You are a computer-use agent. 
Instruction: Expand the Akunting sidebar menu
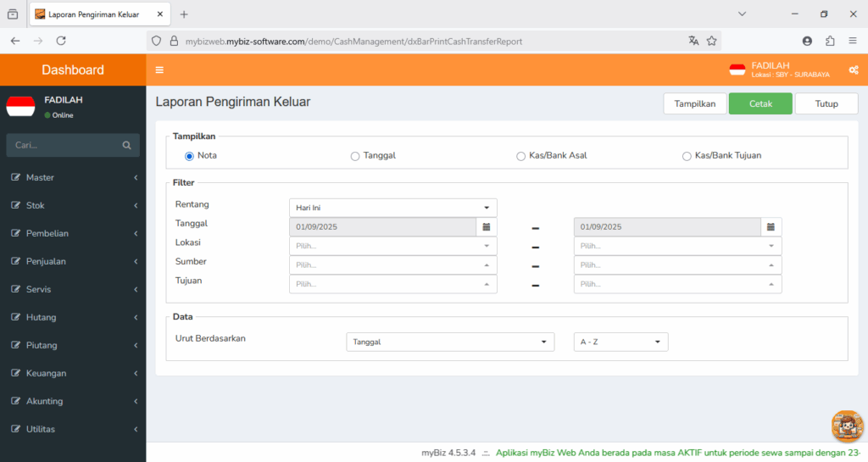(73, 401)
